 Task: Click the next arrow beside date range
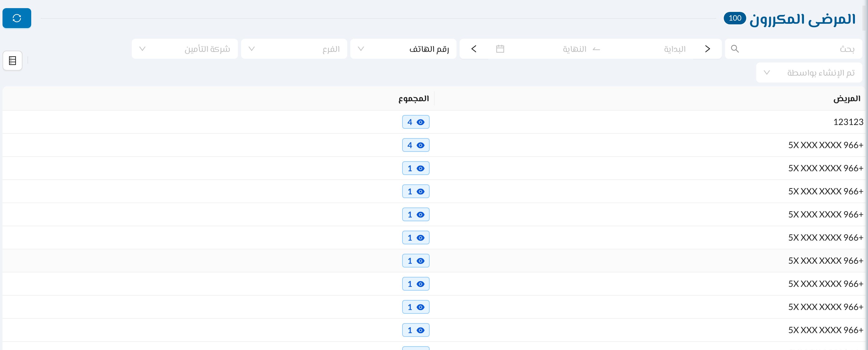pyautogui.click(x=474, y=49)
